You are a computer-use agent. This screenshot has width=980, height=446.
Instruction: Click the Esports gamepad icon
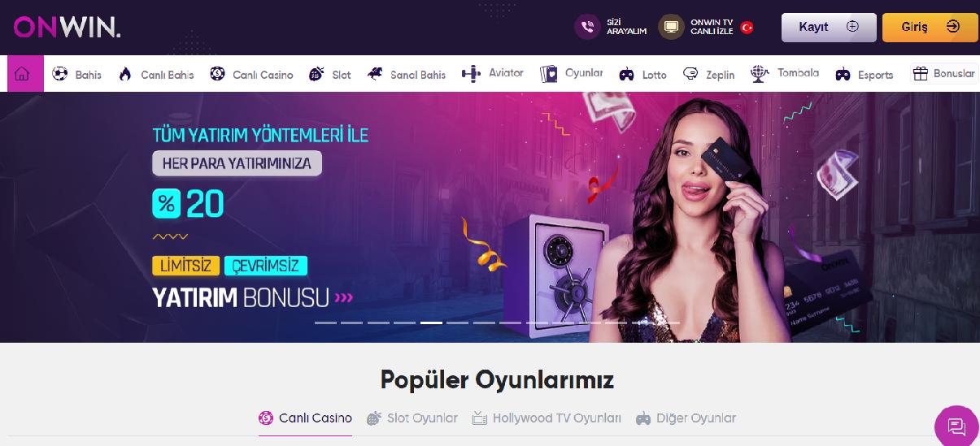[843, 75]
